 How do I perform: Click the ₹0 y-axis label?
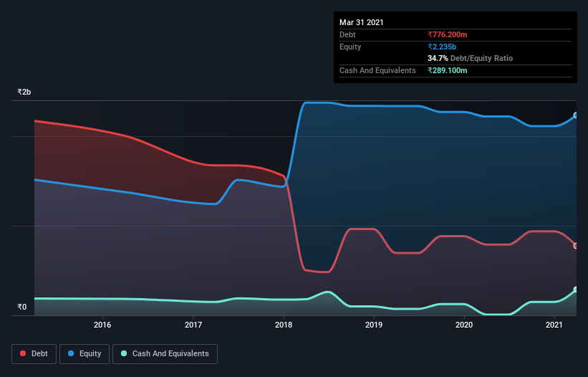(x=21, y=307)
